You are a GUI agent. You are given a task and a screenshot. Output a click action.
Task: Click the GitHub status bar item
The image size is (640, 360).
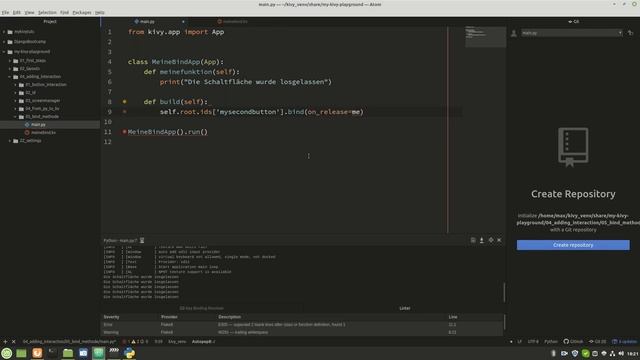(x=573, y=342)
